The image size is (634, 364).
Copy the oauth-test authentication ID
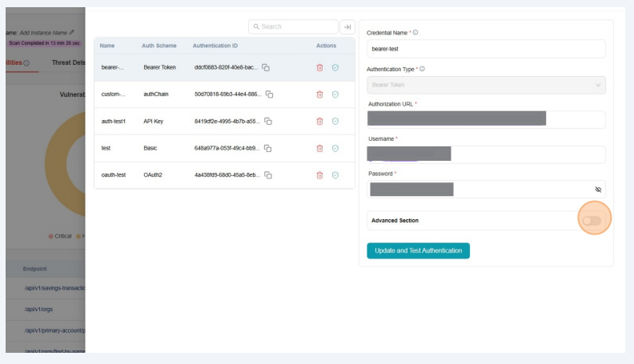coord(270,175)
